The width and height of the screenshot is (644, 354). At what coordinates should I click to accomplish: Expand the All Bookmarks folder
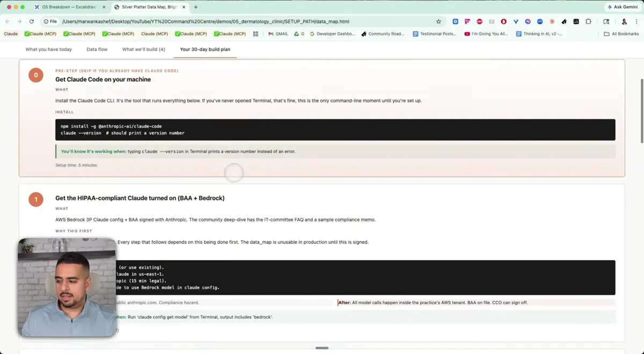tap(621, 34)
